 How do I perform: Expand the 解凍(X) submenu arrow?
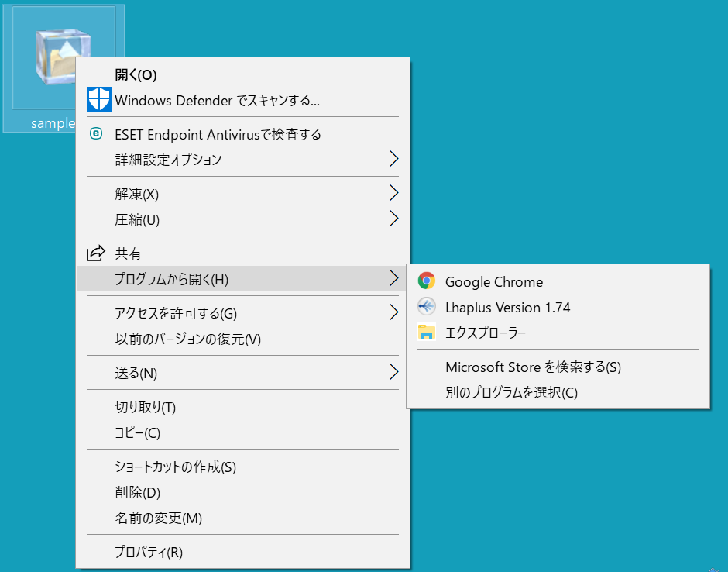pyautogui.click(x=393, y=193)
